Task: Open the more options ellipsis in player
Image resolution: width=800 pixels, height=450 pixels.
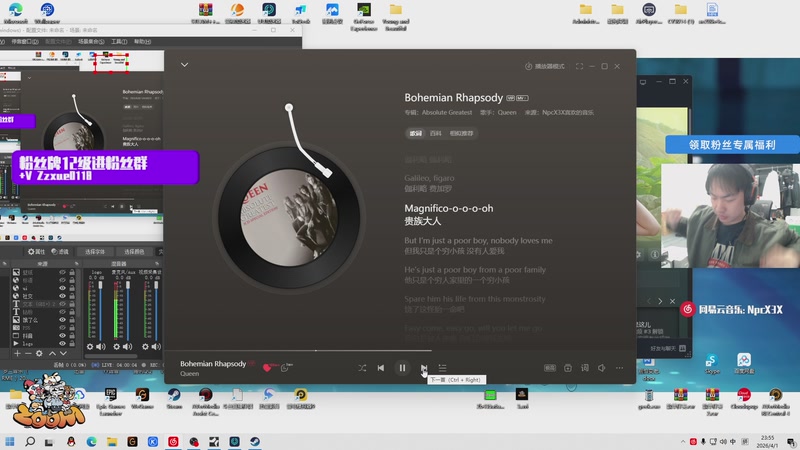Action: pos(619,368)
